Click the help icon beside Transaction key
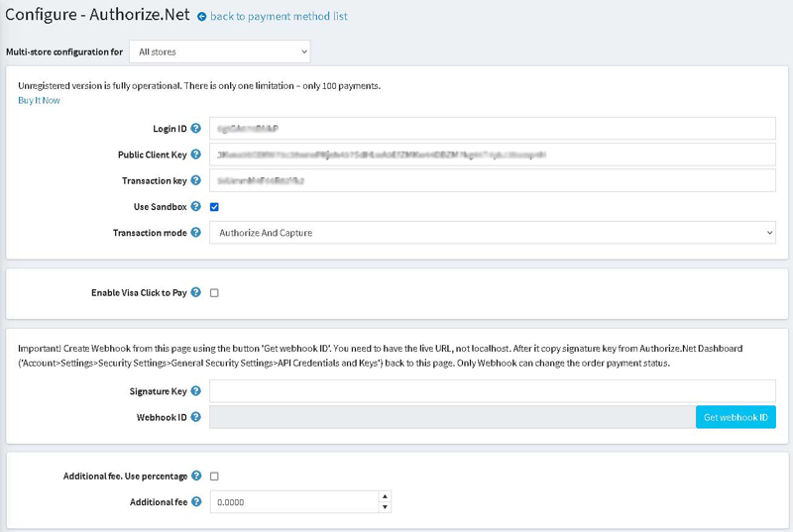 195,180
